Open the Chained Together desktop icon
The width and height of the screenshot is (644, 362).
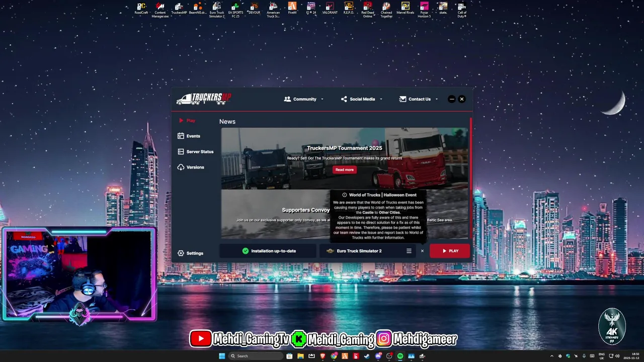[386, 10]
